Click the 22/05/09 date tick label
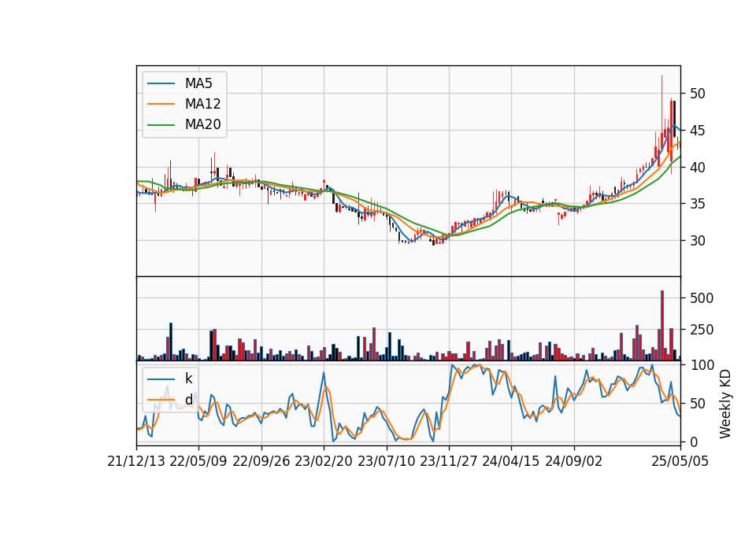The width and height of the screenshot is (756, 543). coord(198,461)
